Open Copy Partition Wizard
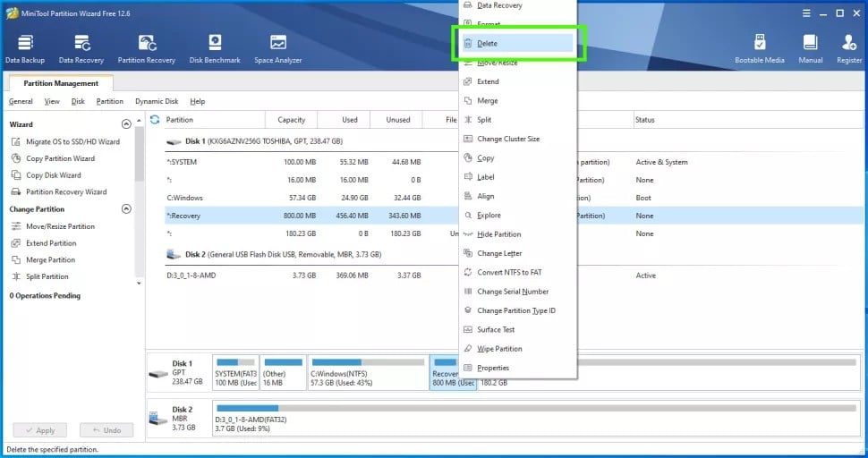 (60, 158)
